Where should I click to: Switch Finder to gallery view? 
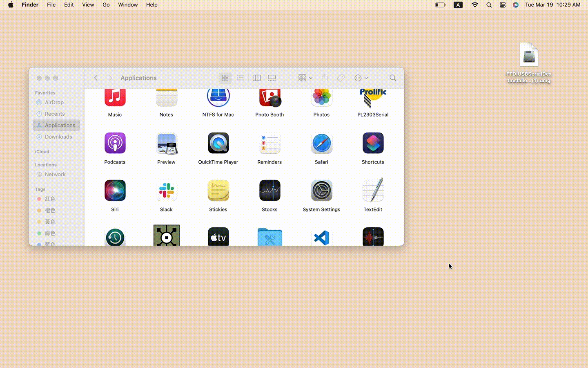coord(272,78)
